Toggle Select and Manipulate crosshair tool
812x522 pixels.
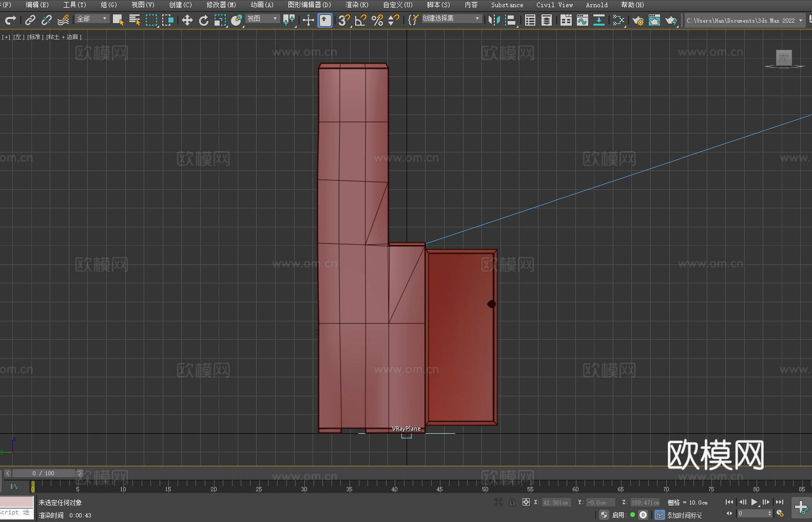(308, 20)
